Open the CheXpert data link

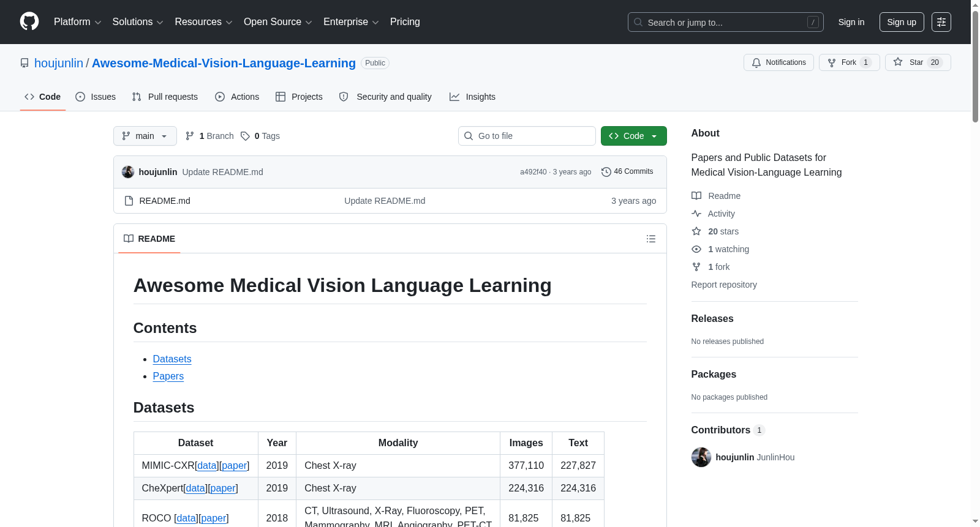196,488
